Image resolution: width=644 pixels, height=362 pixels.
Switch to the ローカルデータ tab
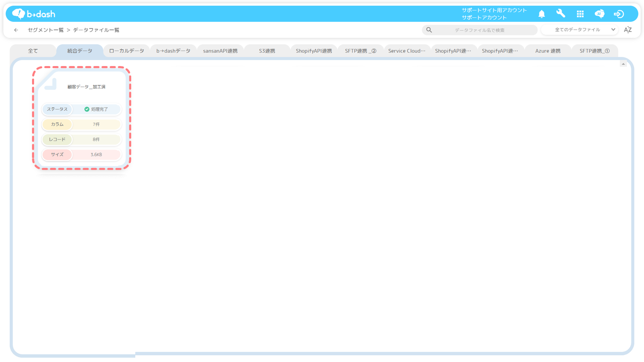pyautogui.click(x=126, y=51)
